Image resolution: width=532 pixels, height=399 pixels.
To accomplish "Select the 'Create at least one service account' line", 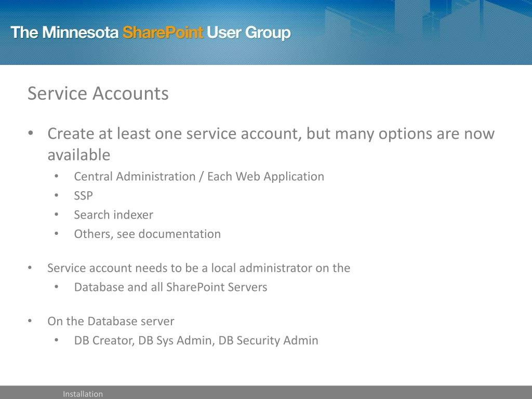I will tap(271, 134).
